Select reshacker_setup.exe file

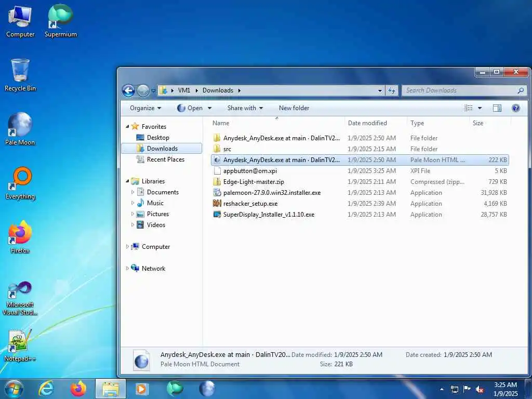pyautogui.click(x=360, y=204)
